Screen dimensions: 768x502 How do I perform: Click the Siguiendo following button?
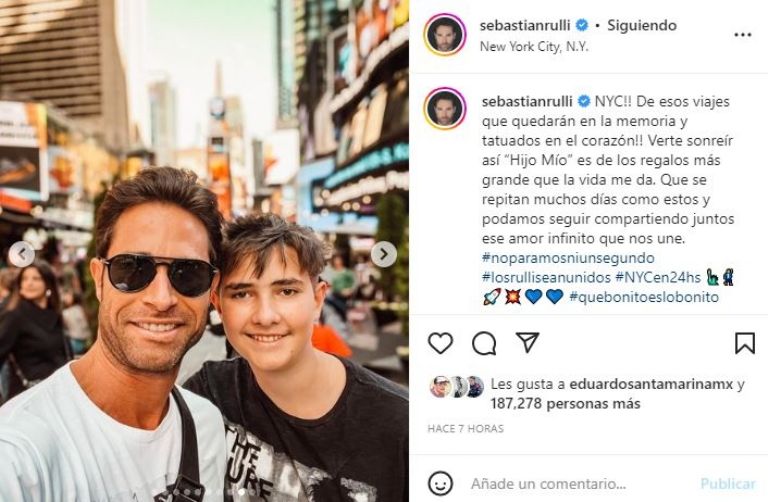pyautogui.click(x=642, y=25)
